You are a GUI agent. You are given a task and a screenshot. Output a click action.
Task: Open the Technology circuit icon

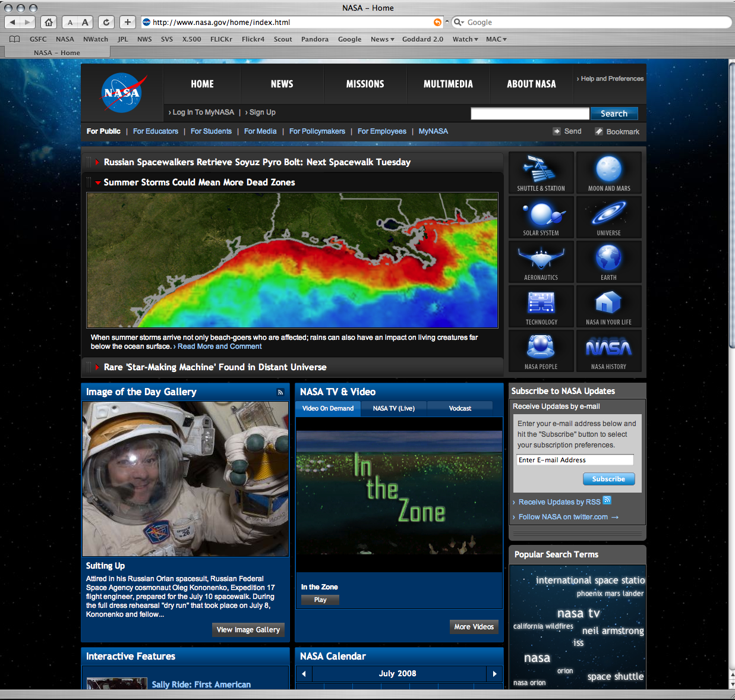541,306
